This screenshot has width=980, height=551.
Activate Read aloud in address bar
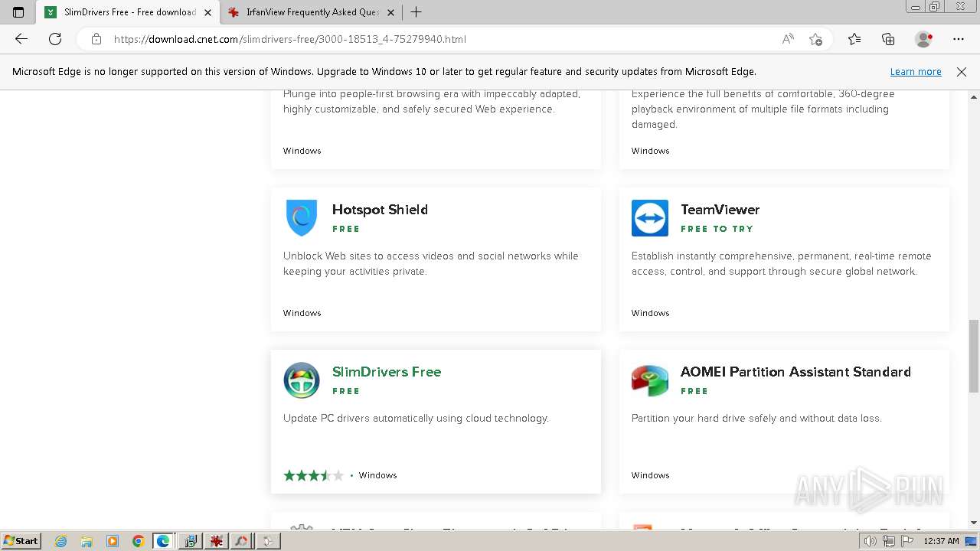[x=788, y=39]
